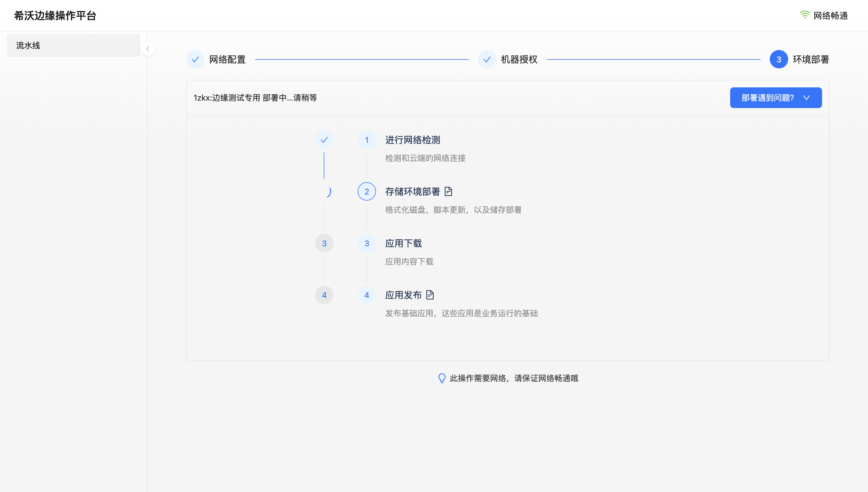Click the 网络畅通 status text

(x=830, y=16)
